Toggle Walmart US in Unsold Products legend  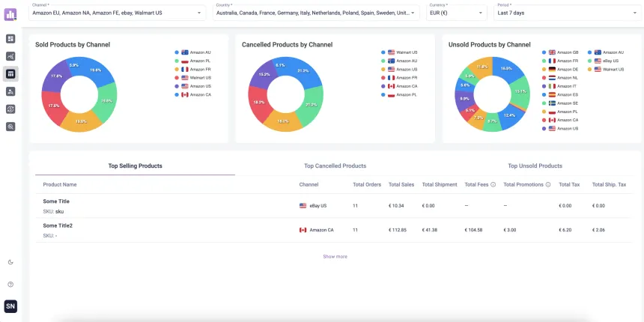click(x=607, y=70)
